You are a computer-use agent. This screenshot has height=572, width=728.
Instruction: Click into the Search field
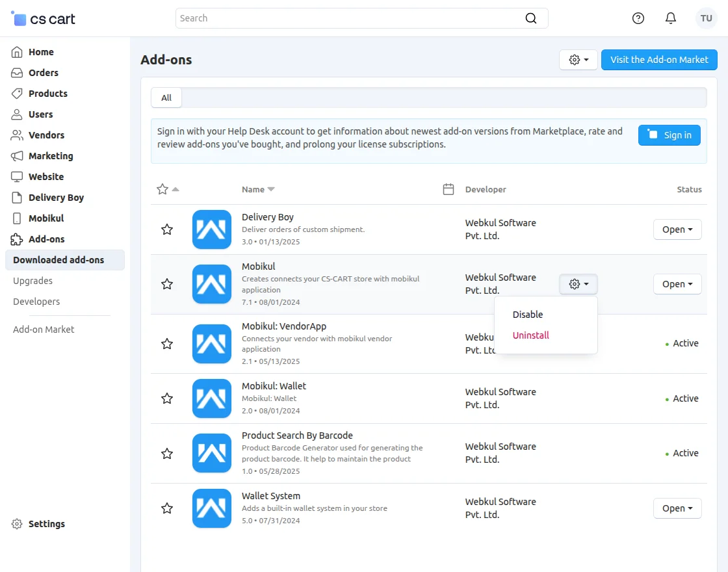351,18
